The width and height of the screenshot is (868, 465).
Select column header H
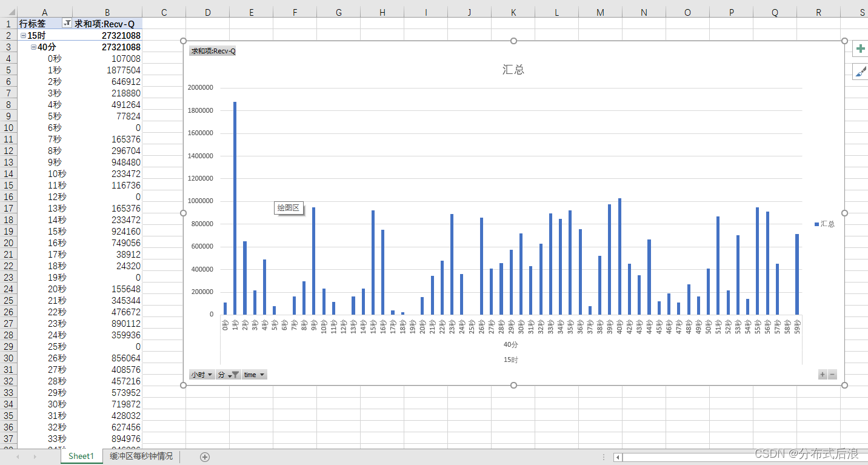click(x=382, y=12)
